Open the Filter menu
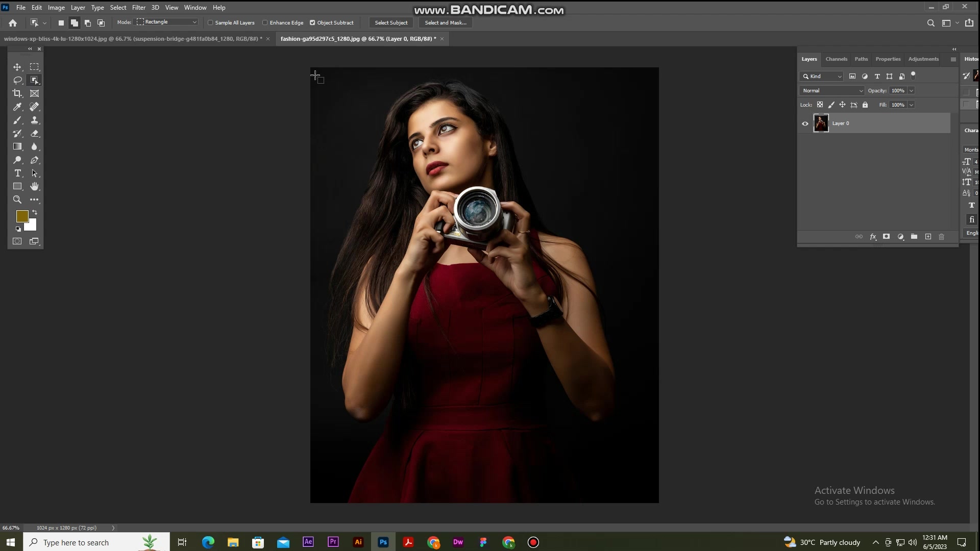Screen dimensions: 980x551 point(139,8)
